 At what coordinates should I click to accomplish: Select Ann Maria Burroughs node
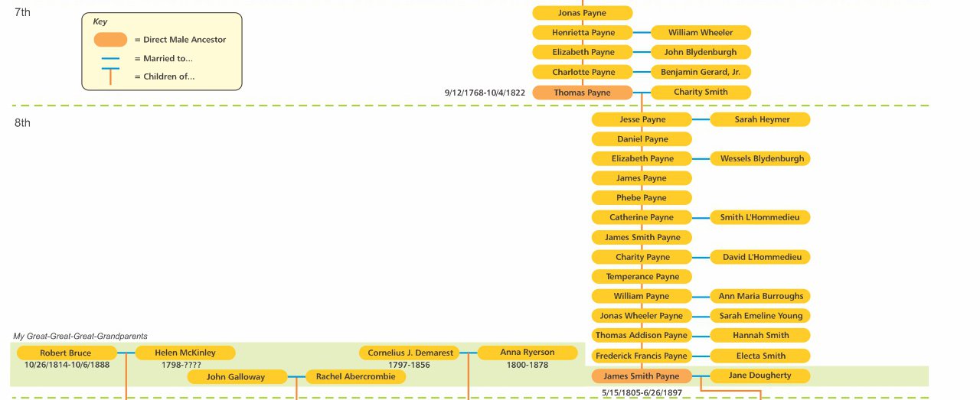pyautogui.click(x=760, y=297)
